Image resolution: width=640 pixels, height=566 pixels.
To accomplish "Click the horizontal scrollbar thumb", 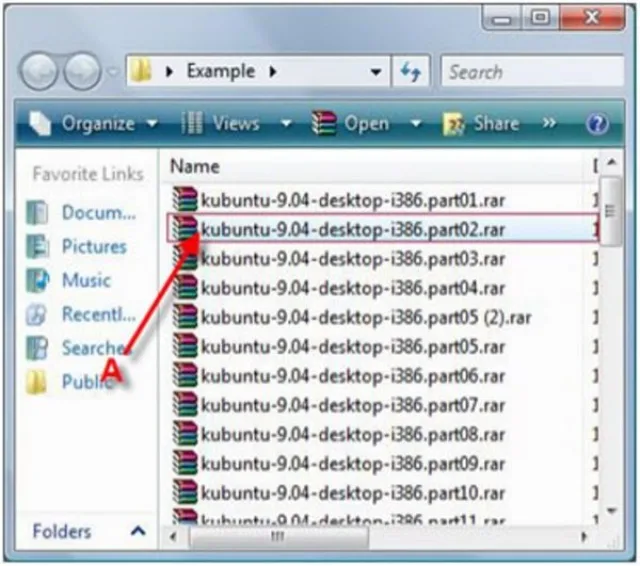I will (x=279, y=537).
